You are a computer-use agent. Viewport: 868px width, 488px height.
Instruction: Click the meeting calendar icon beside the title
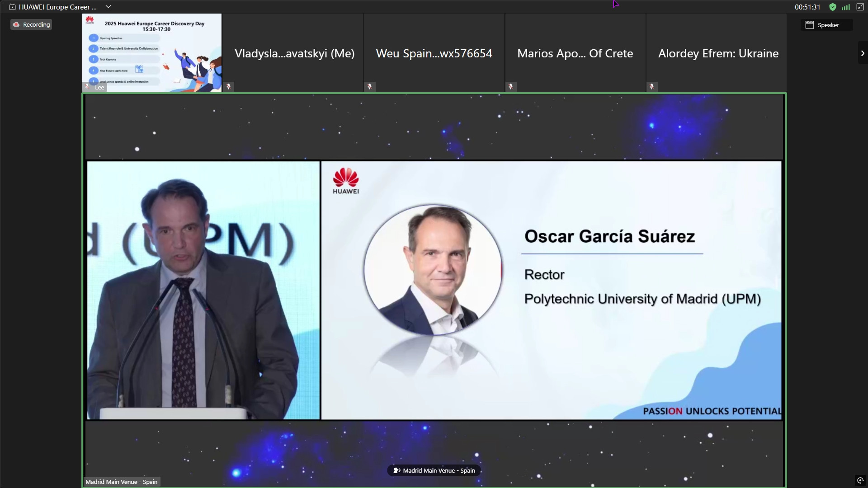(12, 7)
